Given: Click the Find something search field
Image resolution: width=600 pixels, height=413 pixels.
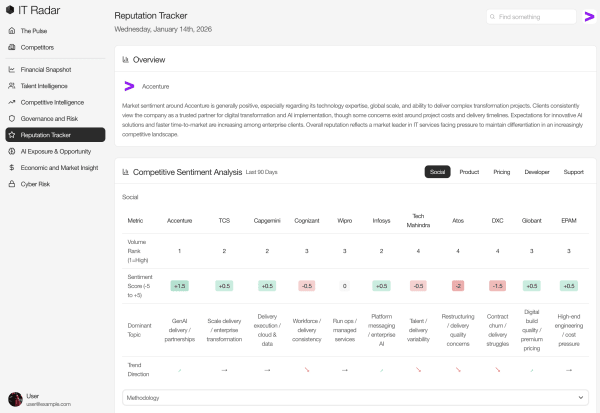Looking at the screenshot, I should click(x=531, y=17).
